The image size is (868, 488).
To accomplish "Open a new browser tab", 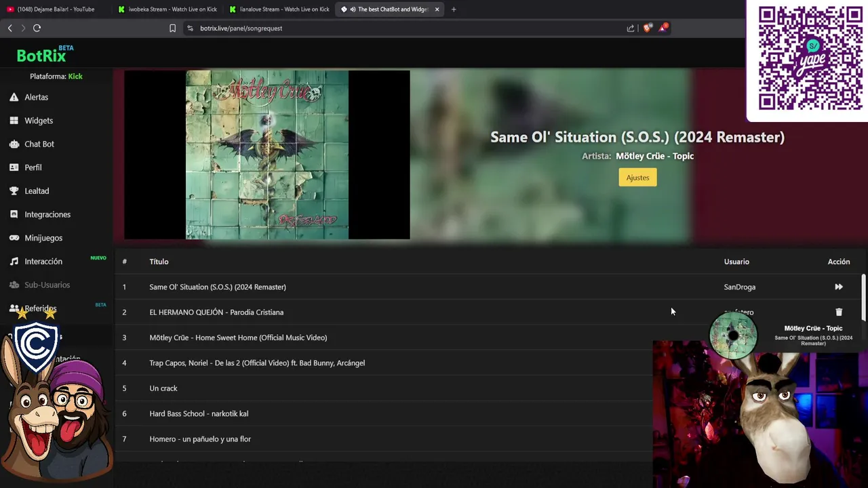I will click(454, 9).
